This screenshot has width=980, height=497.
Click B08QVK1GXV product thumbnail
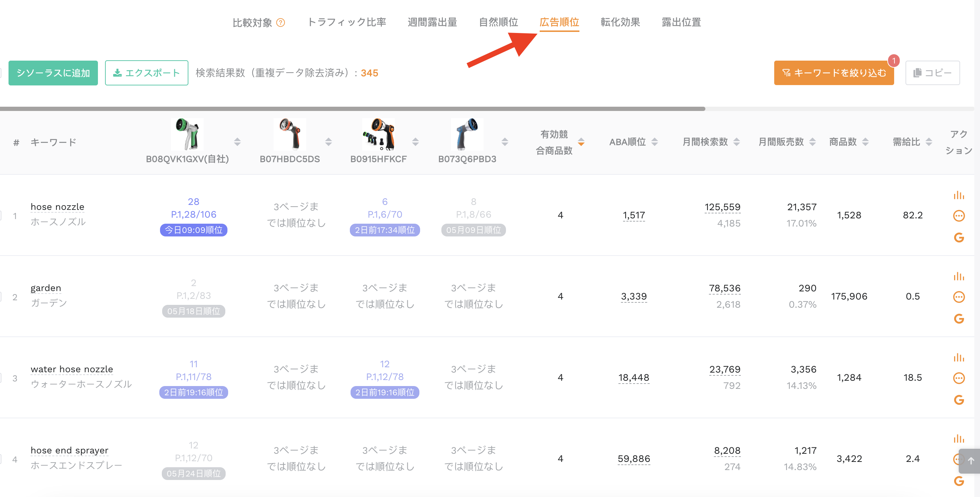(187, 134)
